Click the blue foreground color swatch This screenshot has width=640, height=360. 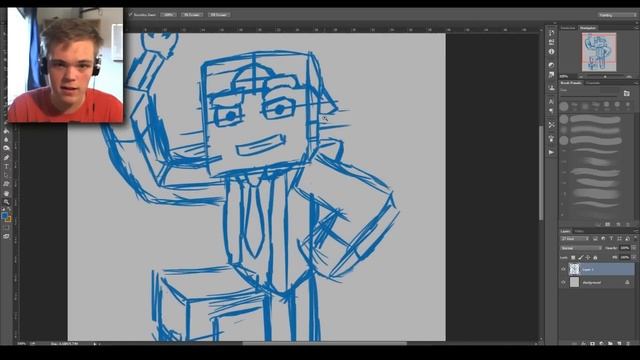[4, 216]
